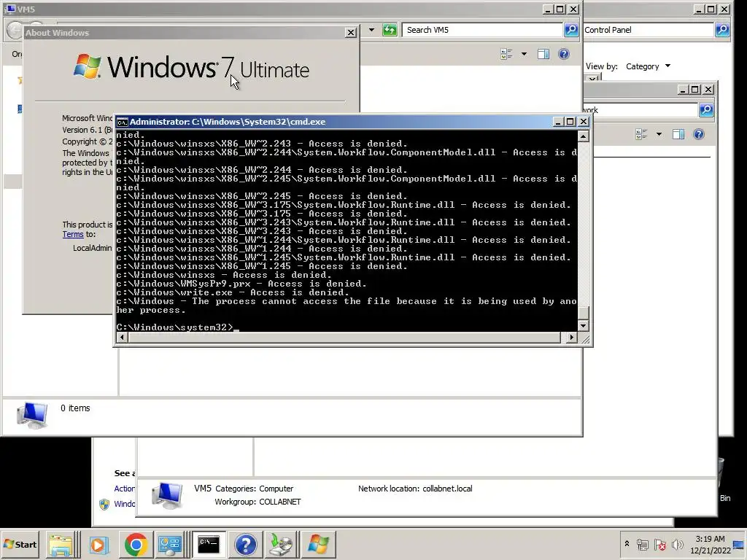Select the About Windows taskbar button
This screenshot has width=747, height=560.
click(x=318, y=544)
